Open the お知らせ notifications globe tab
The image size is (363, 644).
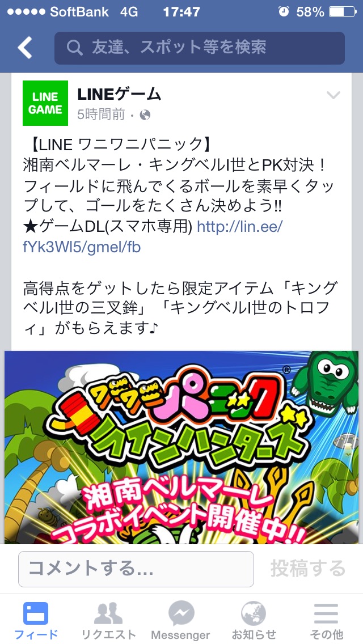254,620
